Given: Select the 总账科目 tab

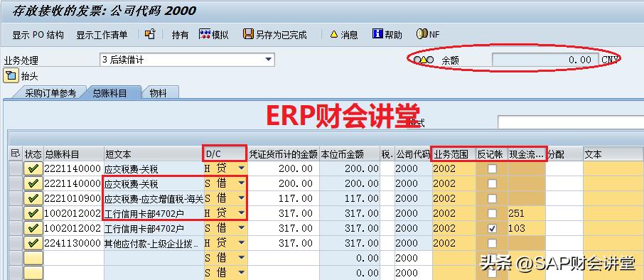Looking at the screenshot, I should click(109, 93).
